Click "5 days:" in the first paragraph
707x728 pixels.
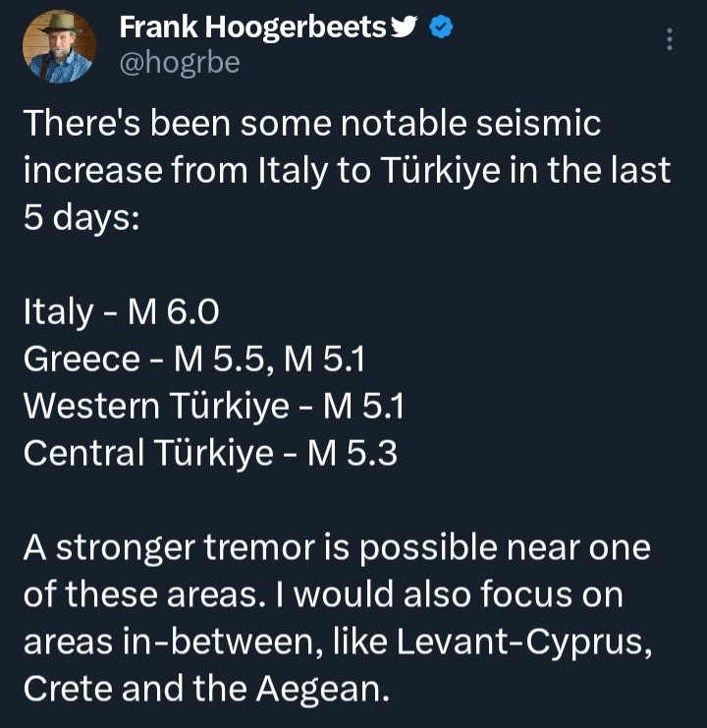(x=82, y=217)
